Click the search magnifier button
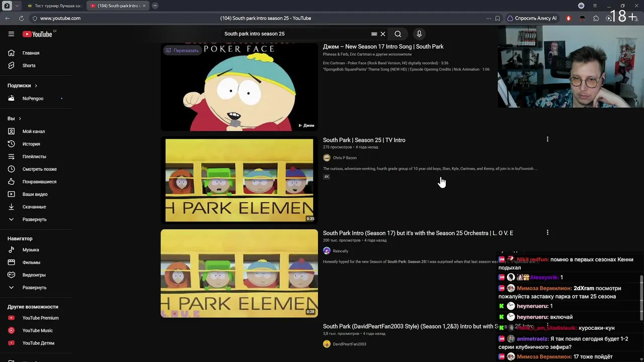Screen dimensions: 644x362 pos(398,34)
